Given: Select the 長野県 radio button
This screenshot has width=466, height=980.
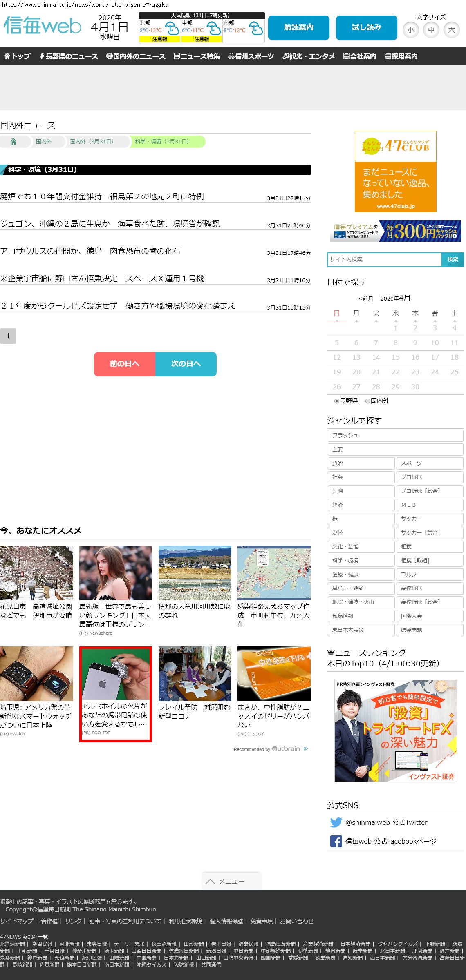Looking at the screenshot, I should click(337, 401).
